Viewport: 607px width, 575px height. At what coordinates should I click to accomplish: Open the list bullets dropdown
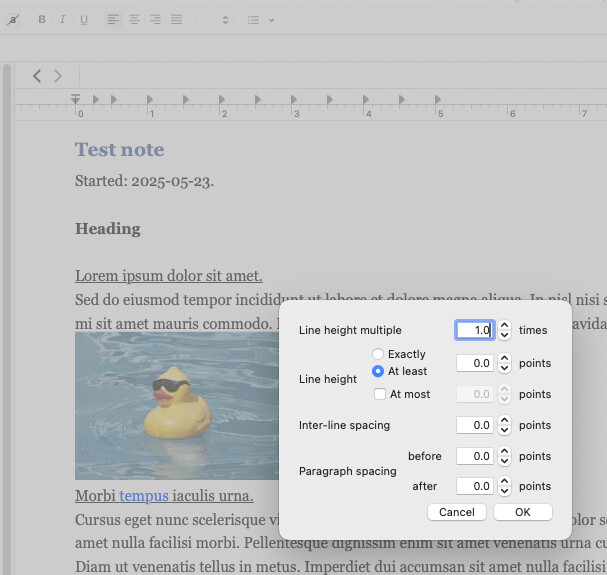tap(260, 20)
